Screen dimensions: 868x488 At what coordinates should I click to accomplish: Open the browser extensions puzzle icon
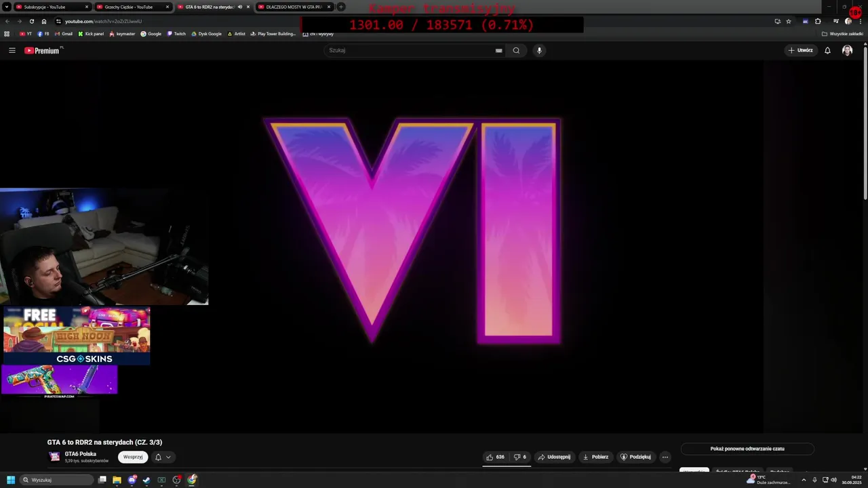[818, 21]
